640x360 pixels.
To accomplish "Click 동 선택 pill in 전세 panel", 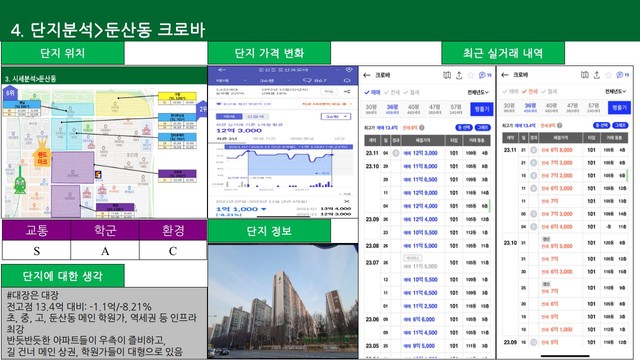I will tap(601, 125).
